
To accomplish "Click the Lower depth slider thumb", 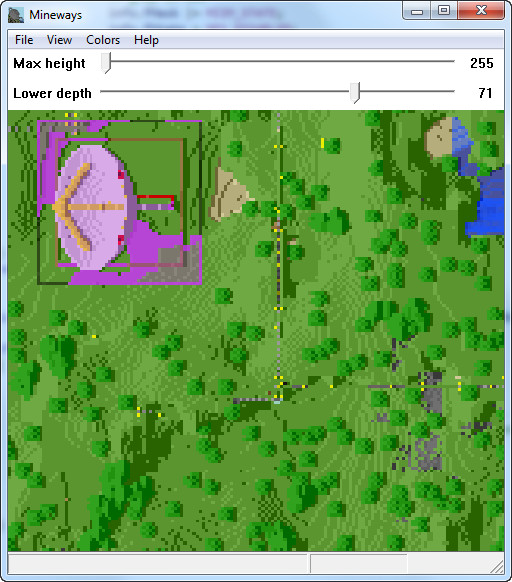I will click(x=355, y=92).
